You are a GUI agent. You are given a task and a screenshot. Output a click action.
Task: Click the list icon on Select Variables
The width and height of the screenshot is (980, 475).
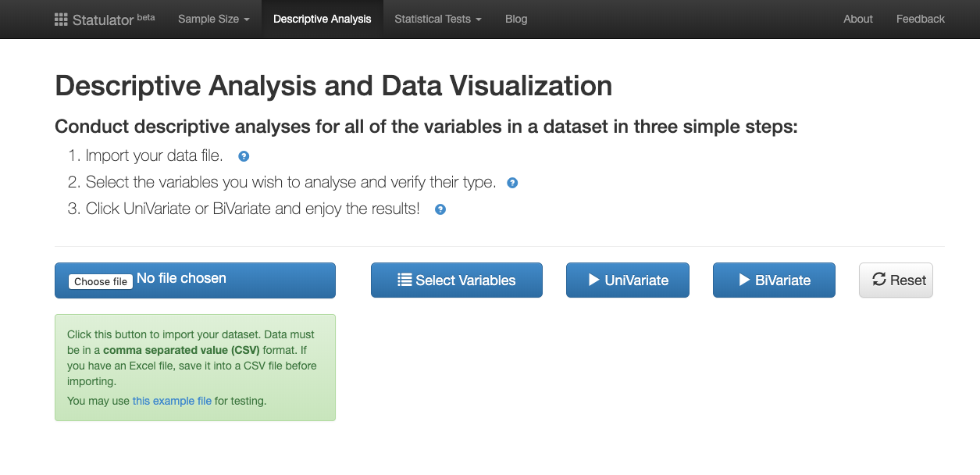(x=407, y=280)
